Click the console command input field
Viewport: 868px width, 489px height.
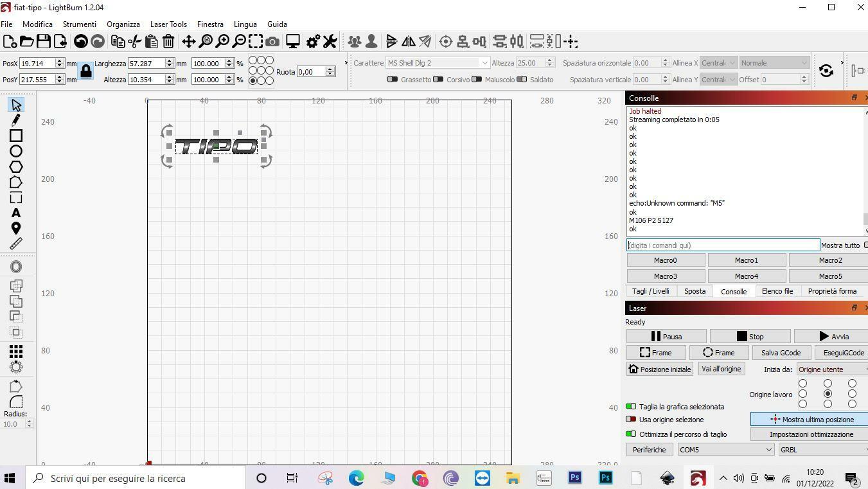coord(723,245)
